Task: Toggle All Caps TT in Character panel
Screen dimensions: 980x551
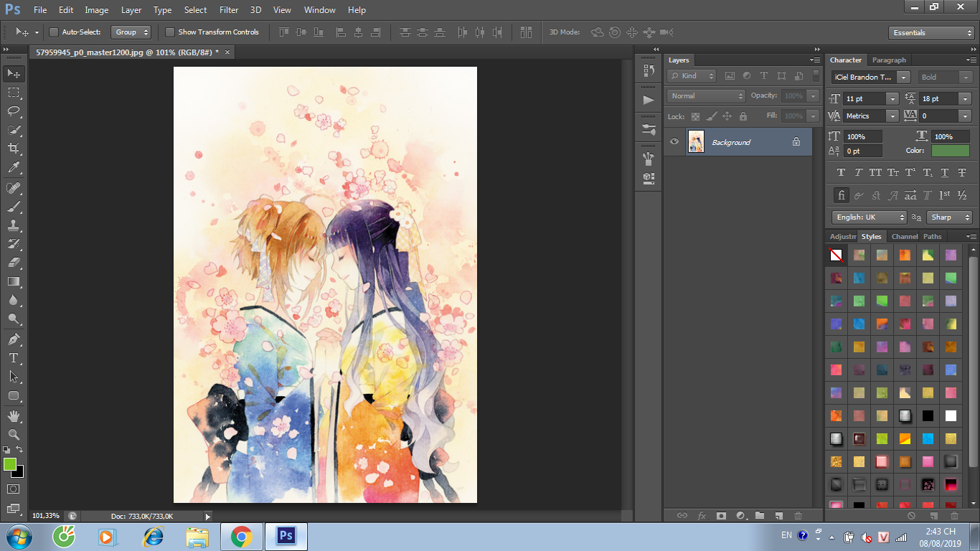Action: (x=875, y=172)
